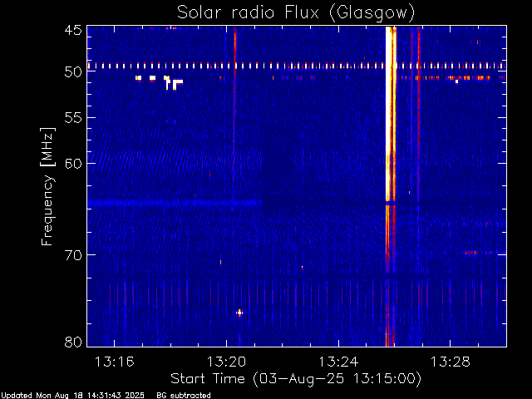The width and height of the screenshot is (532, 399).
Task: Click the 13:28 time tick label
Action: 451,362
